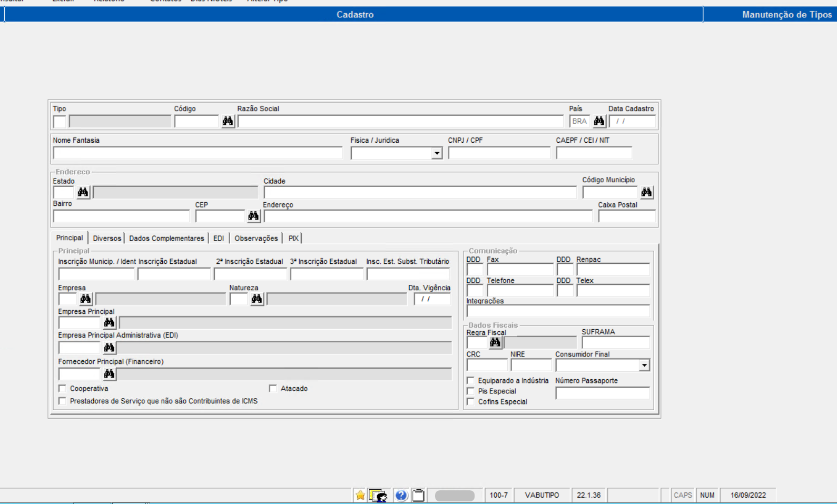Focus the Data Cadastro field

pyautogui.click(x=632, y=122)
